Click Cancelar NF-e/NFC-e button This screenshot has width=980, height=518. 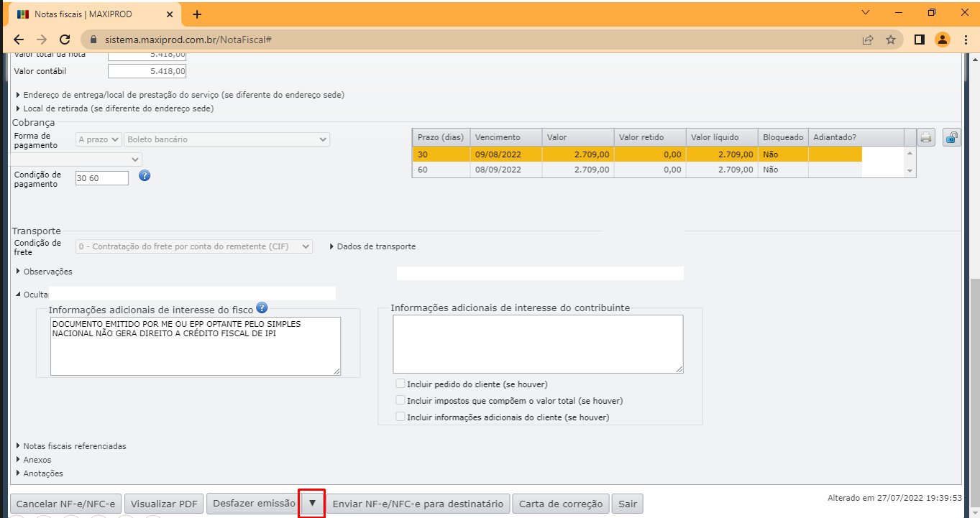pyautogui.click(x=65, y=504)
